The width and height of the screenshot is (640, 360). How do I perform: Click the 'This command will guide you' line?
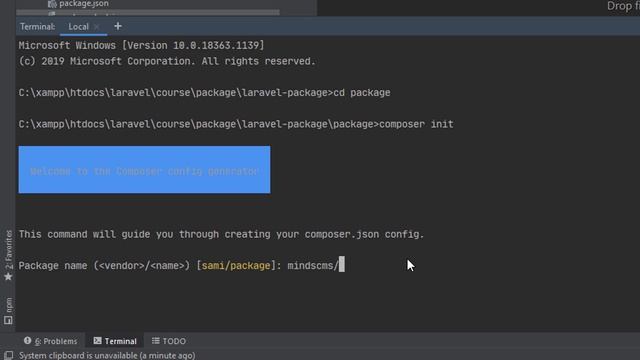pyautogui.click(x=221, y=234)
